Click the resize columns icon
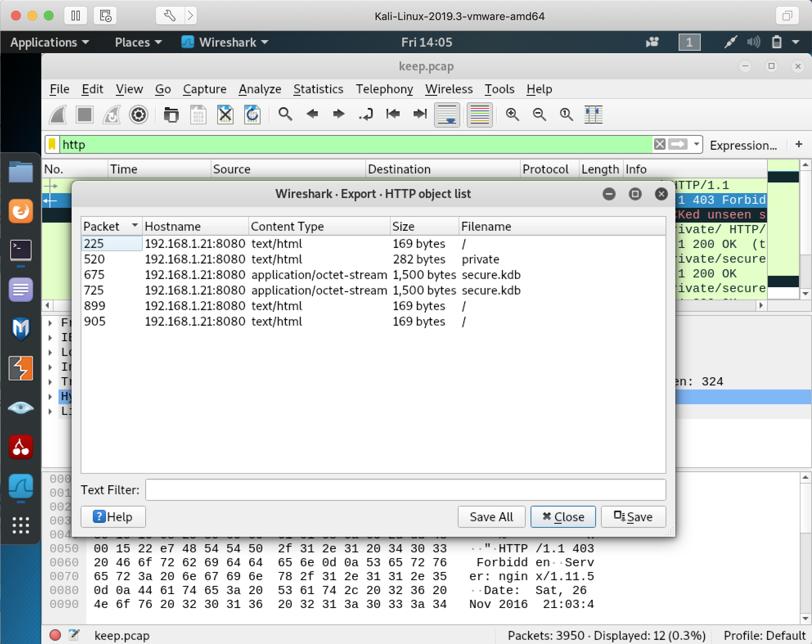Screen dimensions: 812x644 coord(593,114)
